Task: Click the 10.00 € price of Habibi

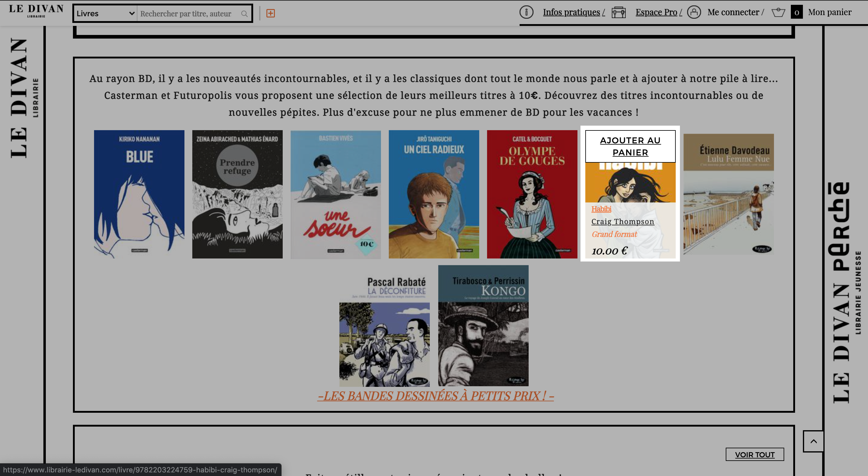Action: [609, 251]
